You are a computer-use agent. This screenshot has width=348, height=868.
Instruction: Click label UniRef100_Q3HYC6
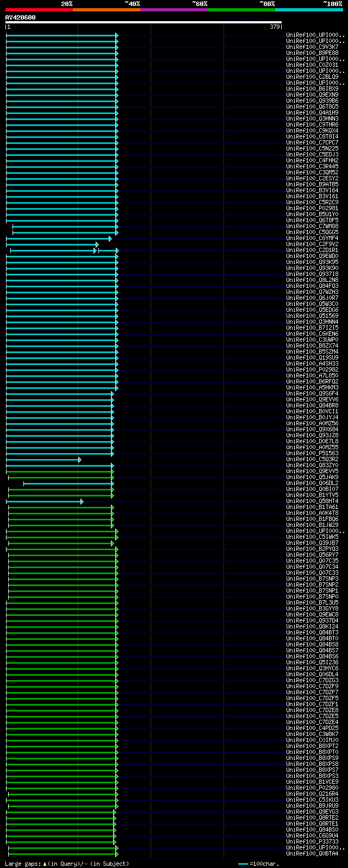[312, 669]
